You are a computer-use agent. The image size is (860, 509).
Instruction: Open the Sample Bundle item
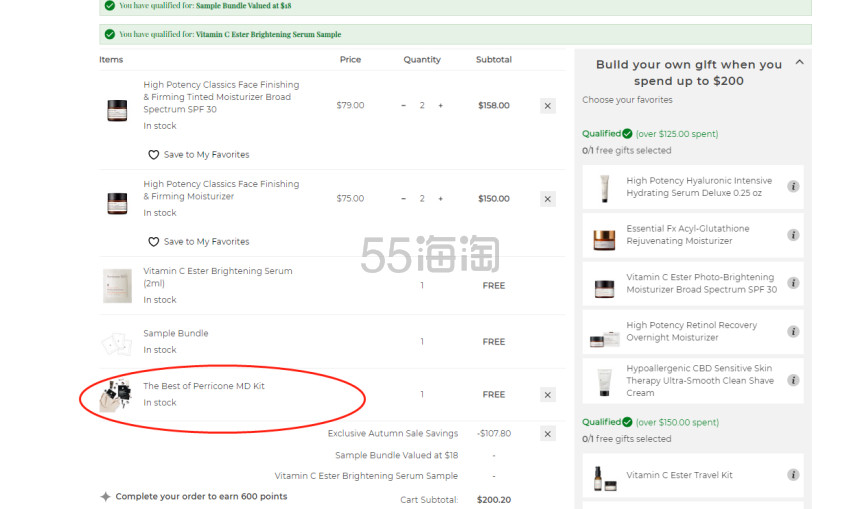(176, 333)
